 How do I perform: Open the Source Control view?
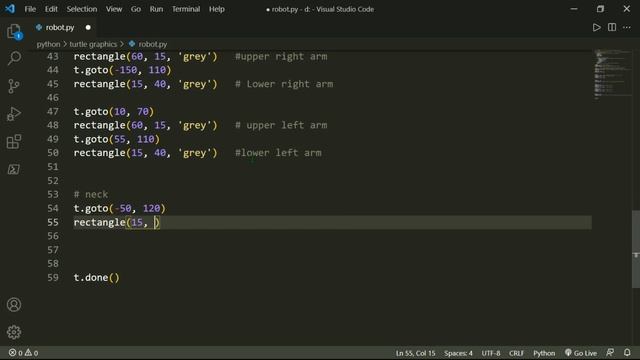pyautogui.click(x=14, y=86)
